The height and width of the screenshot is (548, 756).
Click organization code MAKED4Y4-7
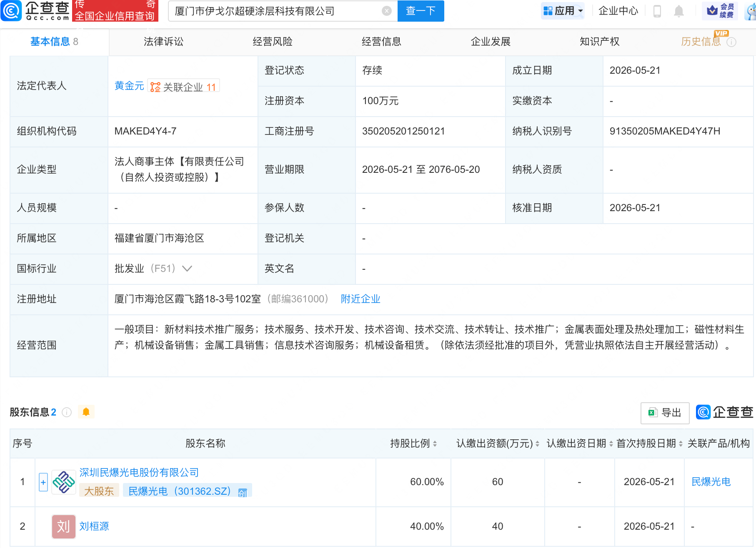145,131
